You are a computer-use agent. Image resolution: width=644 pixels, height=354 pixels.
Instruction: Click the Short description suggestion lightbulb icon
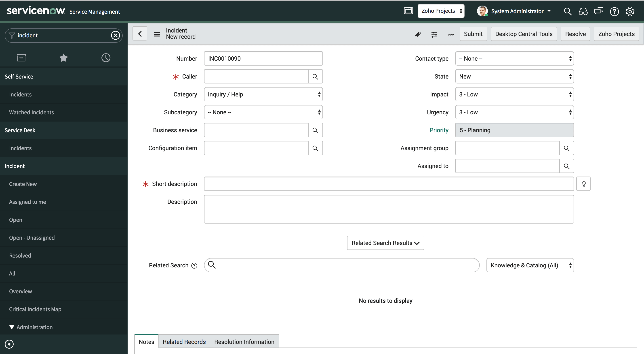tap(583, 184)
